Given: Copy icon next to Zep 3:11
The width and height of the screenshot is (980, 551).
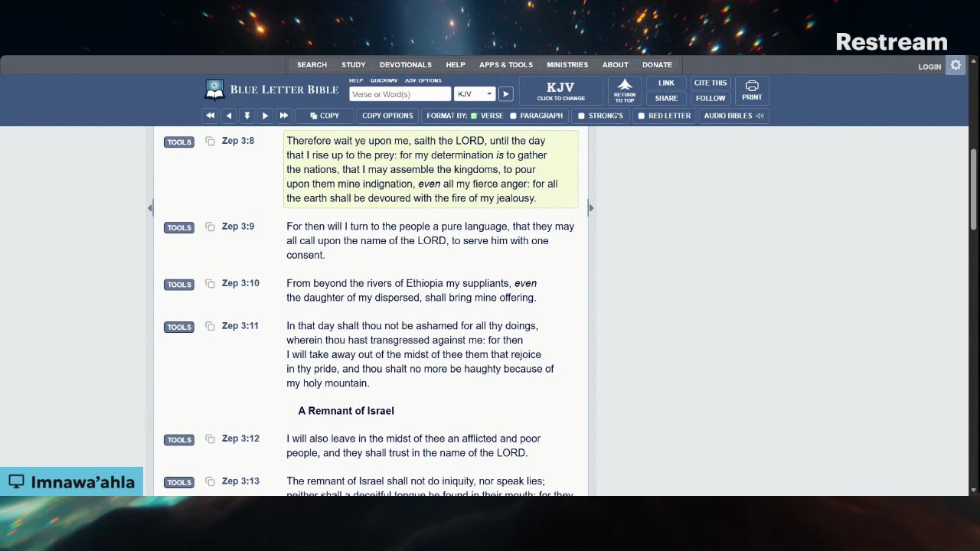Looking at the screenshot, I should click(x=210, y=327).
